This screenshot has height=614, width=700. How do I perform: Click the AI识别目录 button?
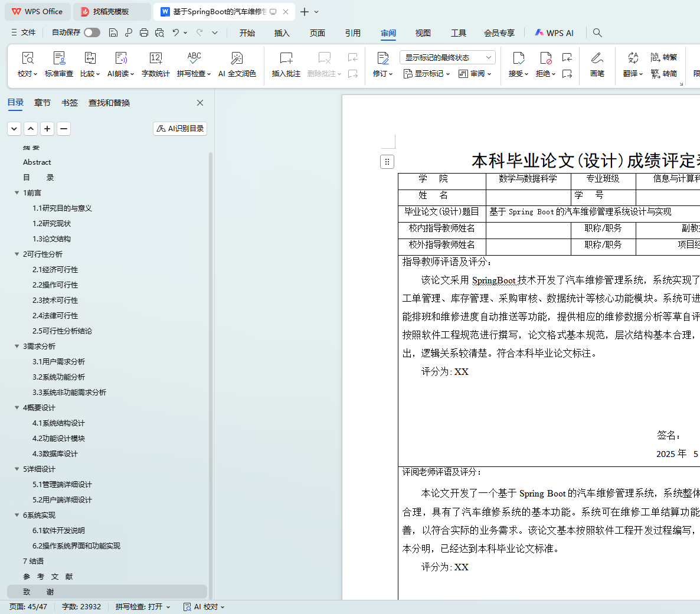(x=180, y=129)
